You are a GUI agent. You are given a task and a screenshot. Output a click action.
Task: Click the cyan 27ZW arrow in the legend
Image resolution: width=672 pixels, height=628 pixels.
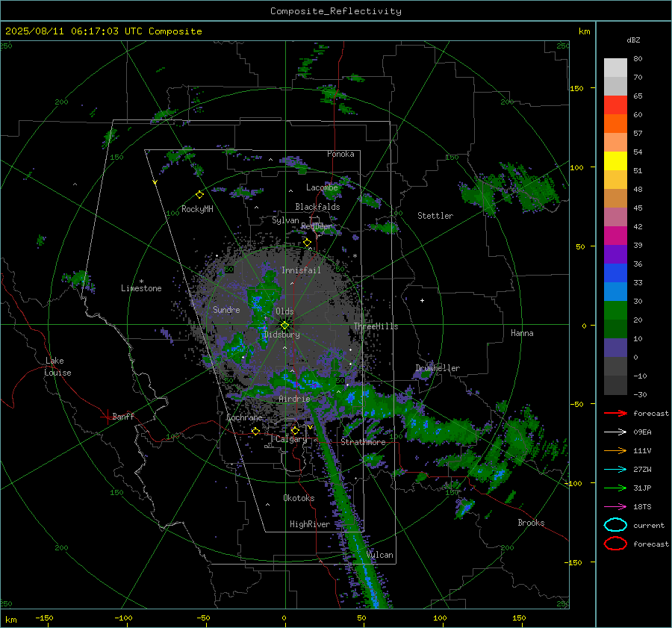coord(615,470)
